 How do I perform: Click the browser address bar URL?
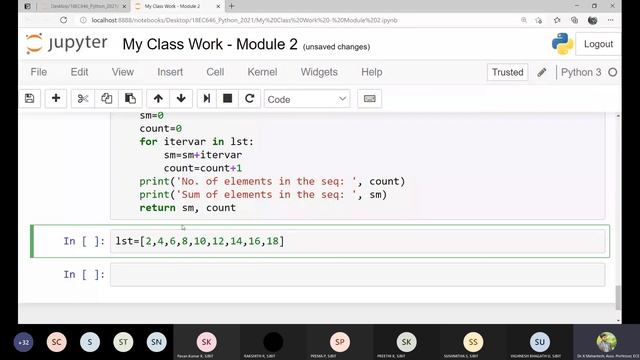click(x=244, y=20)
